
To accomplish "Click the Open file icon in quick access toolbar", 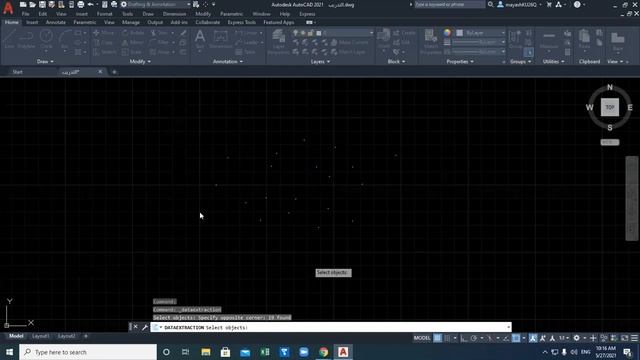I will 32,4.
